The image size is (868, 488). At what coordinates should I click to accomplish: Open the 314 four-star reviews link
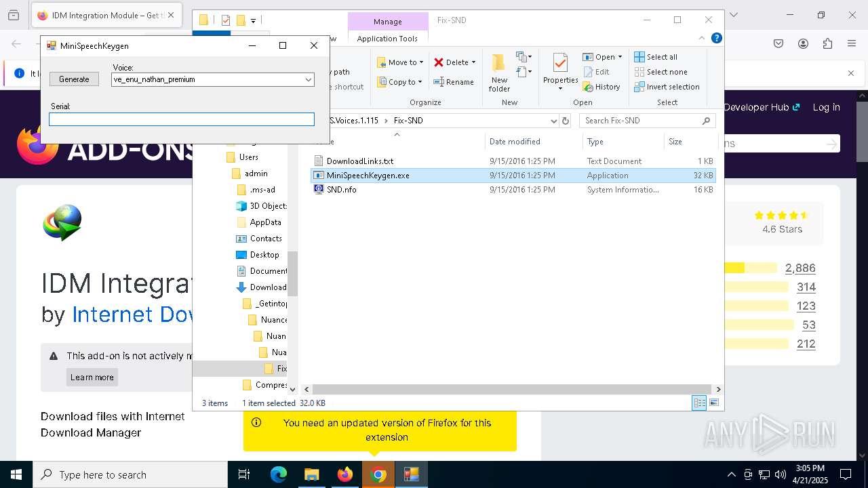(x=806, y=287)
